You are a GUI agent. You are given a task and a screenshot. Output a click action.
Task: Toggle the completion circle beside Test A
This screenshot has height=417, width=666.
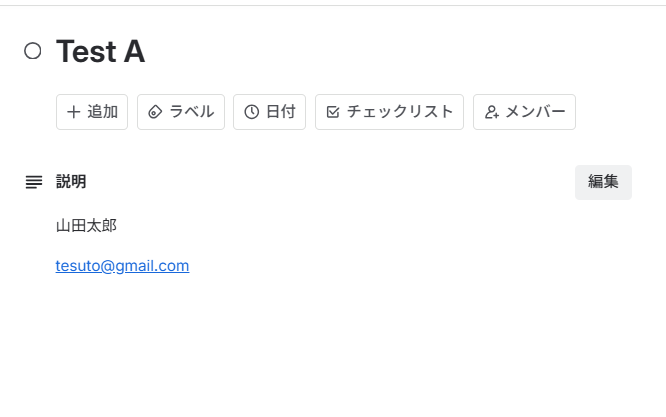(x=33, y=51)
